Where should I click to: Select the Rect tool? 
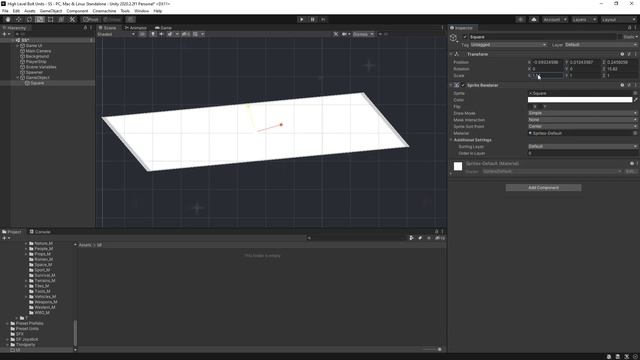click(x=51, y=19)
